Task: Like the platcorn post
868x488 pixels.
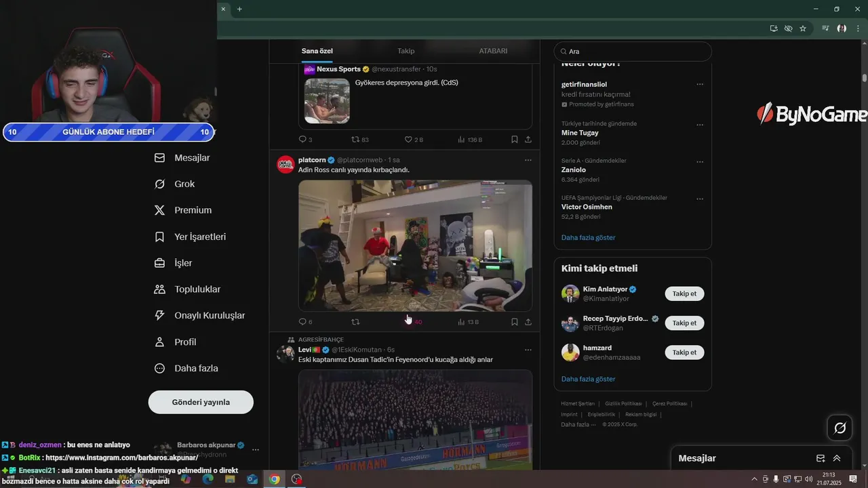Action: (413, 322)
